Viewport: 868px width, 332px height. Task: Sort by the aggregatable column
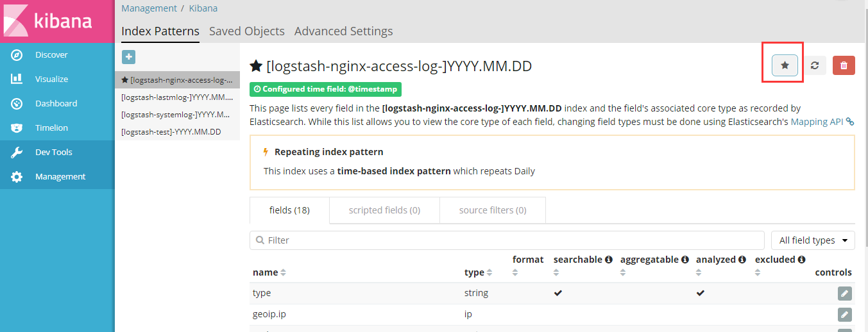tap(624, 273)
